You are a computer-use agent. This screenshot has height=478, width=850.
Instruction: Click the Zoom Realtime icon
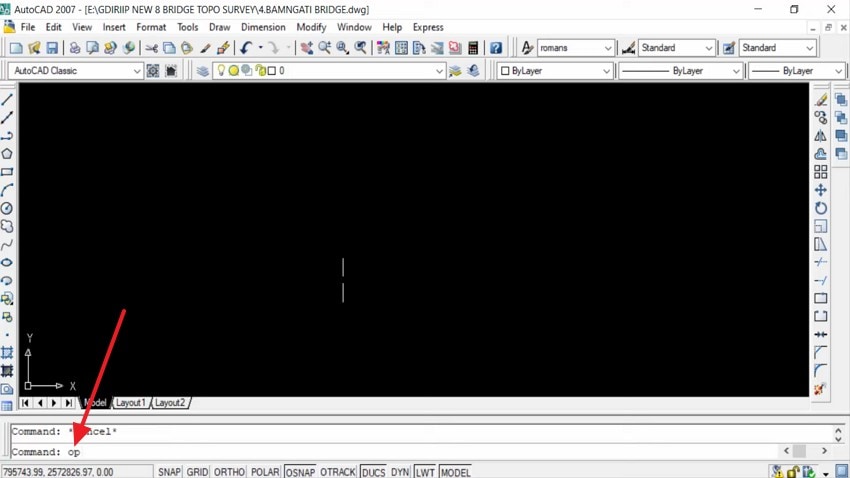(325, 48)
